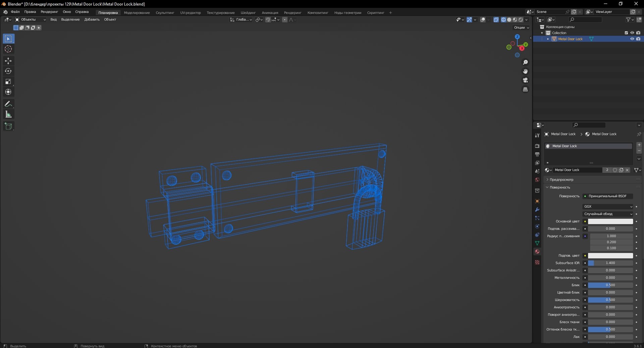
Task: Open the Modifiers wrench tab
Action: 537,209
